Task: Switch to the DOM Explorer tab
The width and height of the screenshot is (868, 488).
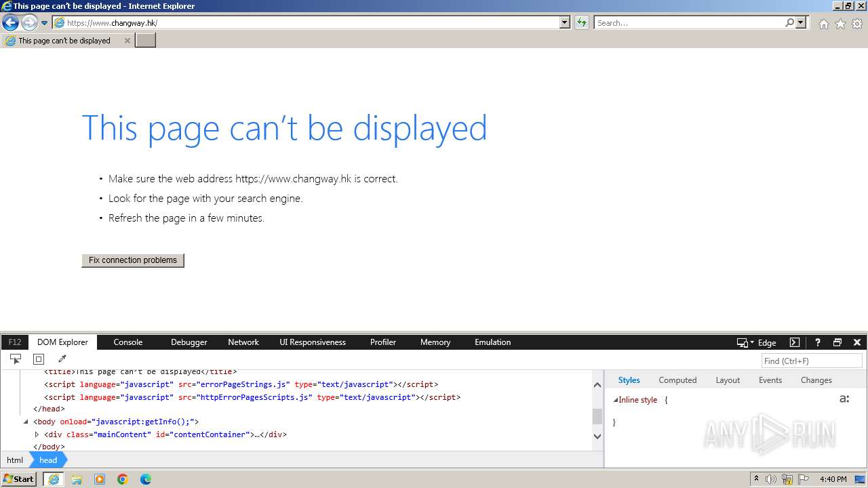Action: tap(62, 342)
